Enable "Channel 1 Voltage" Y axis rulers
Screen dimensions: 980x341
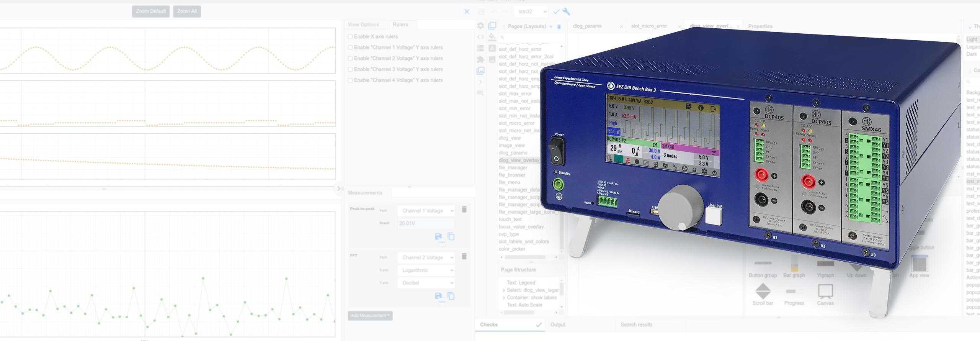(x=350, y=48)
